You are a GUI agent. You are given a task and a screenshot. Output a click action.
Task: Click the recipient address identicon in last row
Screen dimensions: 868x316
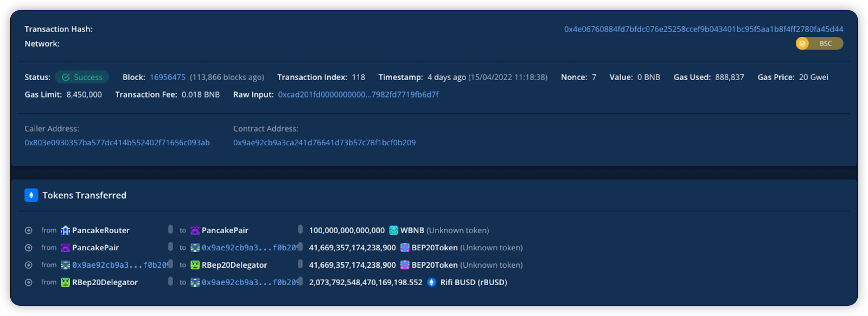(195, 282)
